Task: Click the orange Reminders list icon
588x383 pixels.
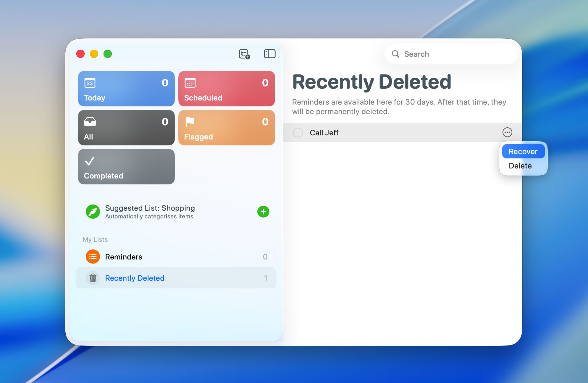Action: pos(93,257)
